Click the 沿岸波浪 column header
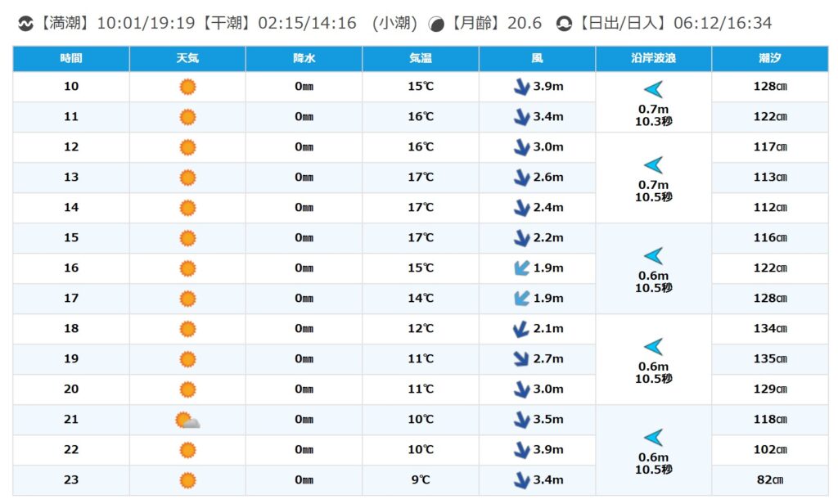 (x=653, y=59)
